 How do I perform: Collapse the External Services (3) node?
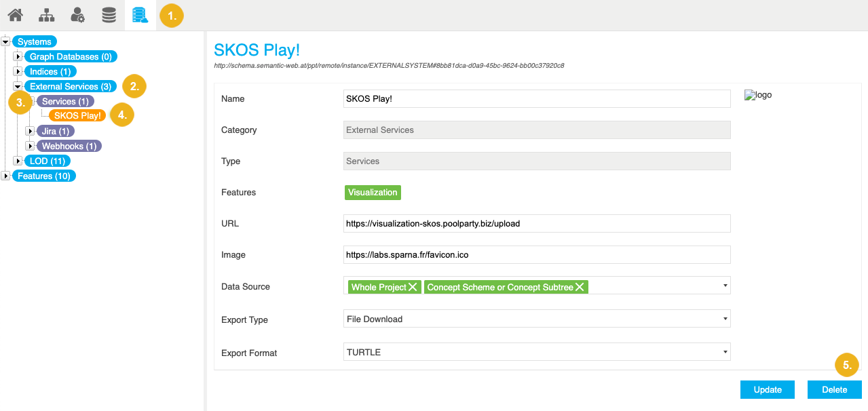pos(18,87)
